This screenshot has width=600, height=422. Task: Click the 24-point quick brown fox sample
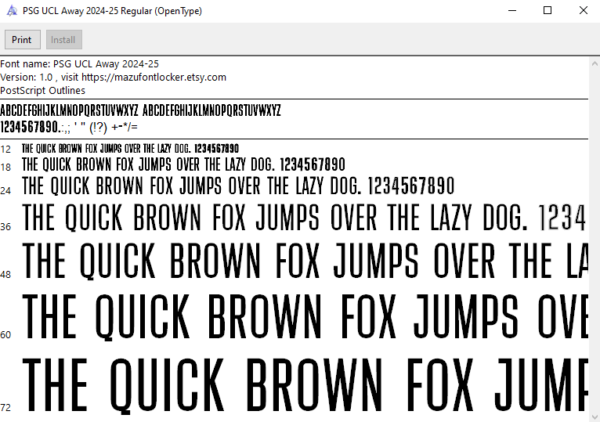(x=238, y=186)
